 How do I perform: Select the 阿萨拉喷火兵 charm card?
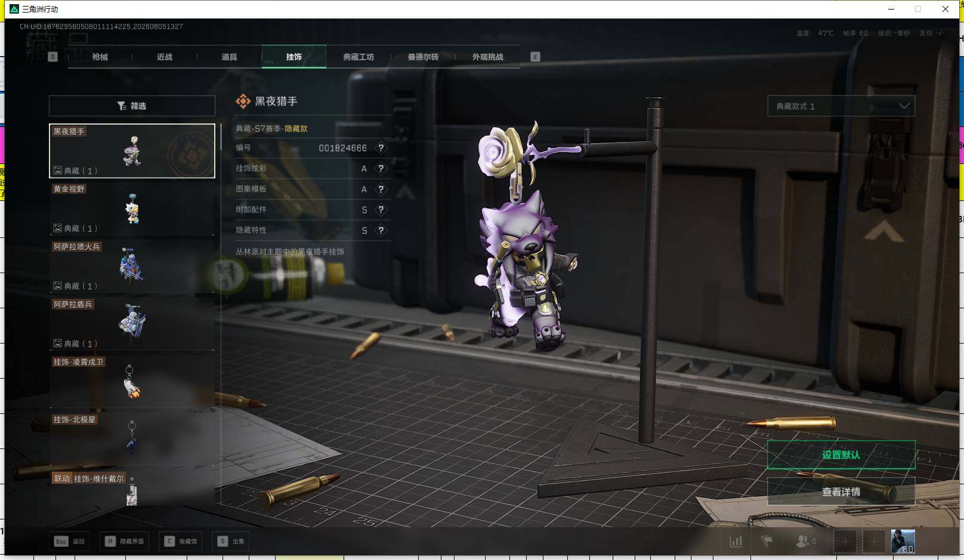pos(132,266)
